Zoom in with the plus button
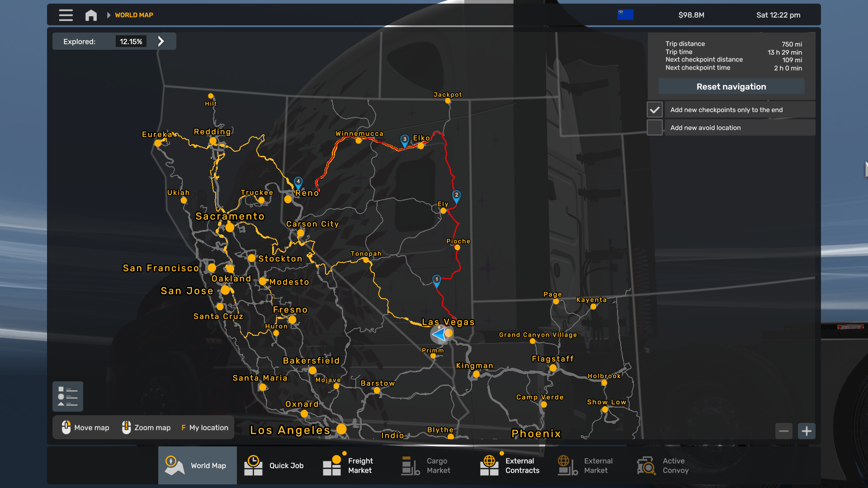 tap(807, 431)
